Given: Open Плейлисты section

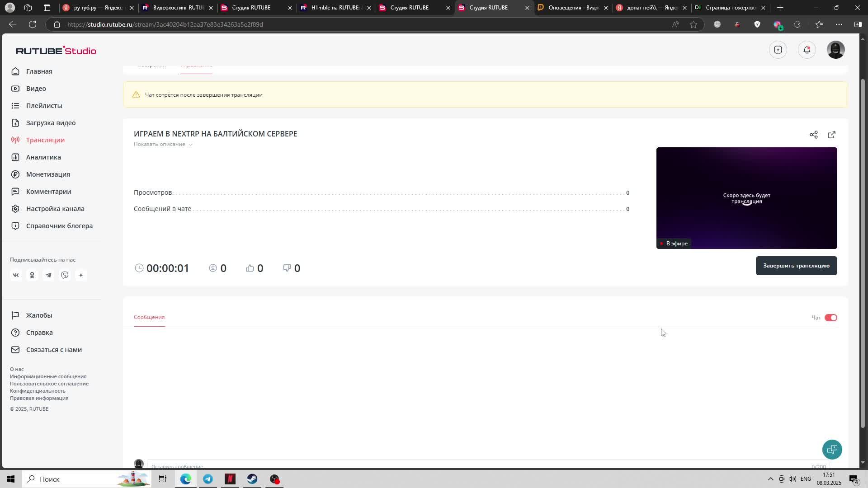Looking at the screenshot, I should coord(44,106).
